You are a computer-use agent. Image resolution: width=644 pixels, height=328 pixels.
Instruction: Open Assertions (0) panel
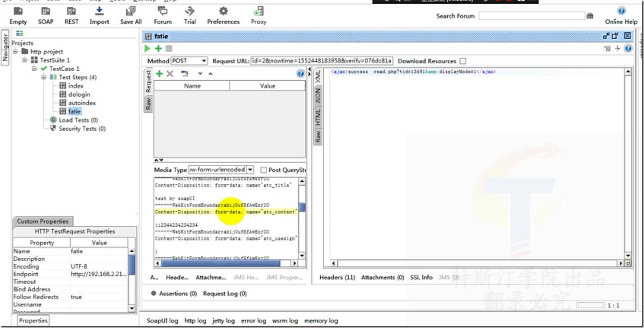(174, 294)
